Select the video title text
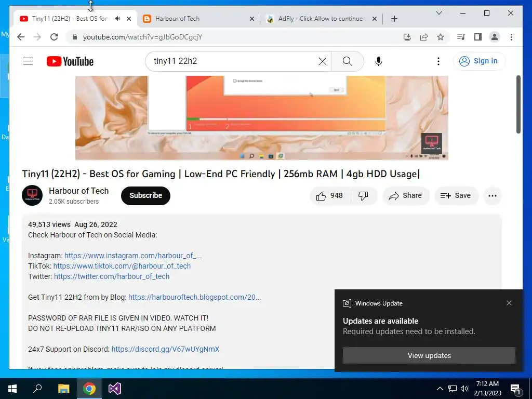 pos(221,174)
